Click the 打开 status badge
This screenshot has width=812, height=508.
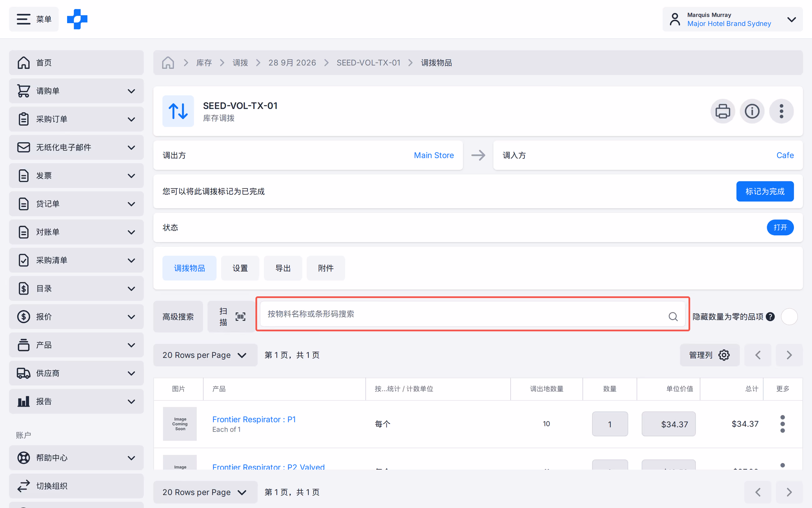pyautogui.click(x=780, y=228)
